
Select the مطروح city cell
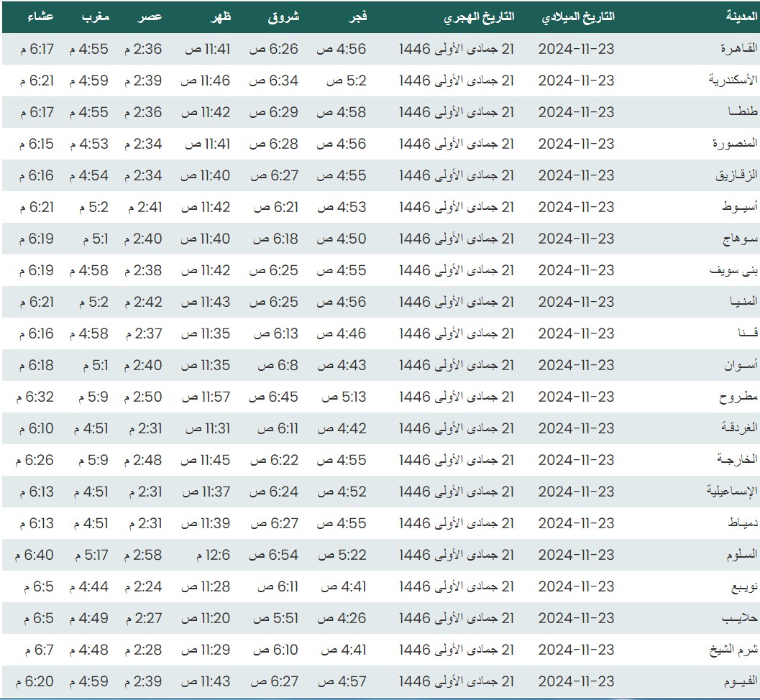pyautogui.click(x=737, y=397)
